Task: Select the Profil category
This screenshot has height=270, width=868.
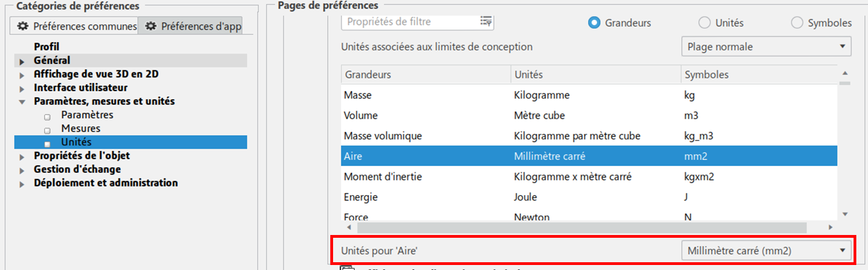Action: [47, 47]
